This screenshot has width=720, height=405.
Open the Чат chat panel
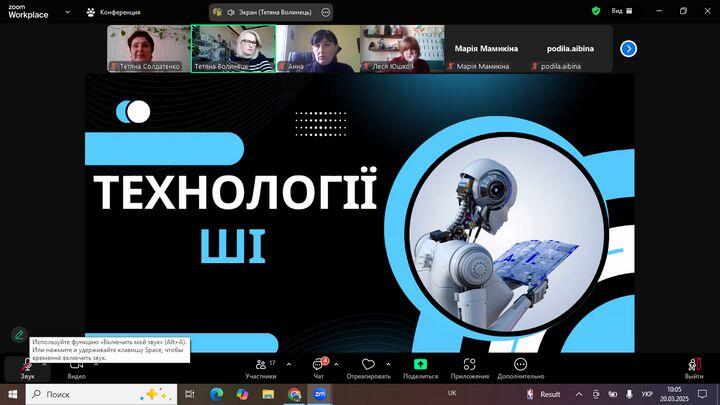pyautogui.click(x=319, y=369)
